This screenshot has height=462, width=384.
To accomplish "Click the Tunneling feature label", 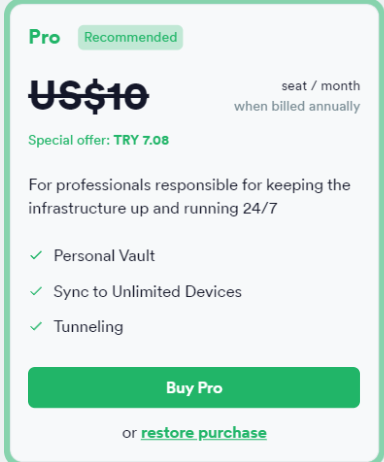I will (x=89, y=327).
